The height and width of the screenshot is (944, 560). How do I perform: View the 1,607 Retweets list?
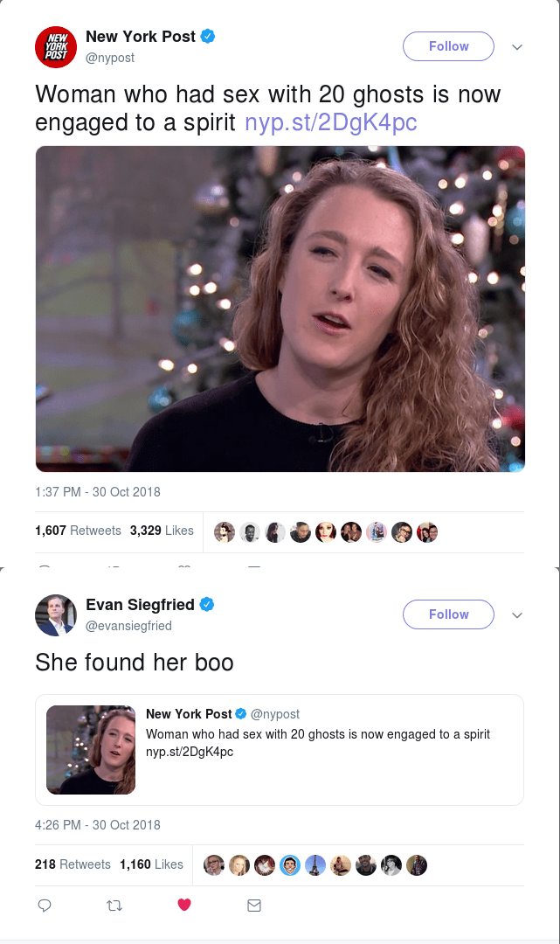coord(78,531)
